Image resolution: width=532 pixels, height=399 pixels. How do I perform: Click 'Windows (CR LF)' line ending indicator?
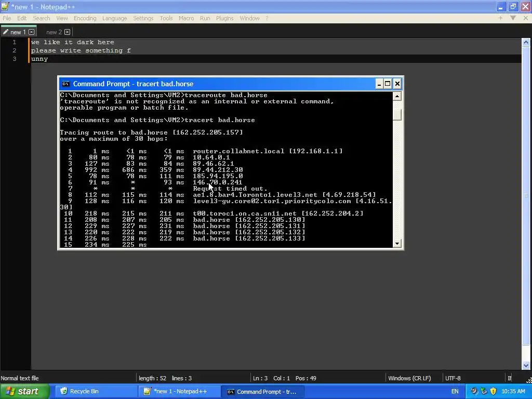(409, 378)
